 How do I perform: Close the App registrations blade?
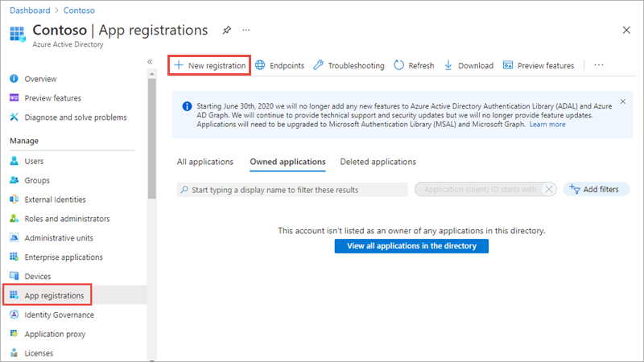click(x=626, y=30)
